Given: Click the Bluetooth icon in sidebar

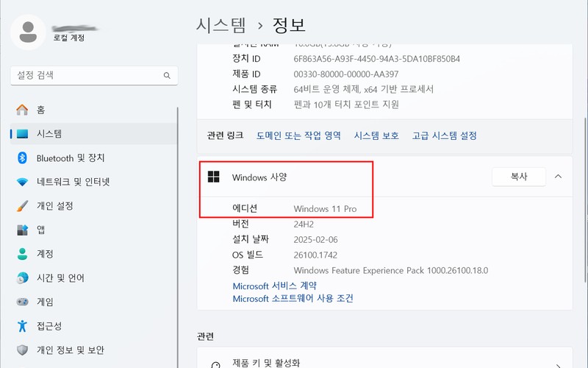Looking at the screenshot, I should (x=22, y=158).
